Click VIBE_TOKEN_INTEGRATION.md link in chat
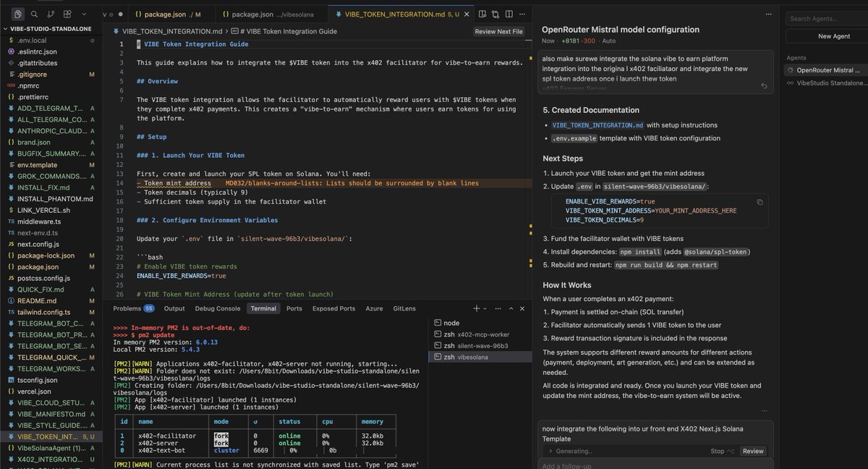Screen dimensions: 868x469 [597, 124]
